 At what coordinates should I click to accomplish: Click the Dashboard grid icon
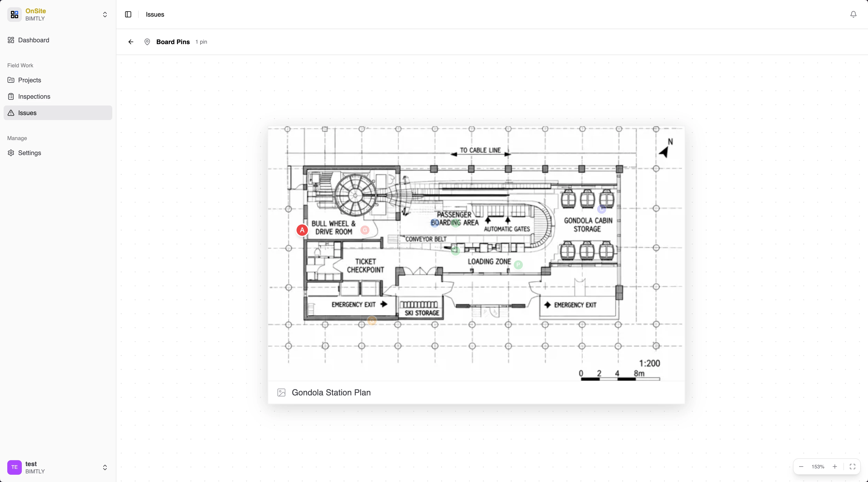[x=10, y=40]
